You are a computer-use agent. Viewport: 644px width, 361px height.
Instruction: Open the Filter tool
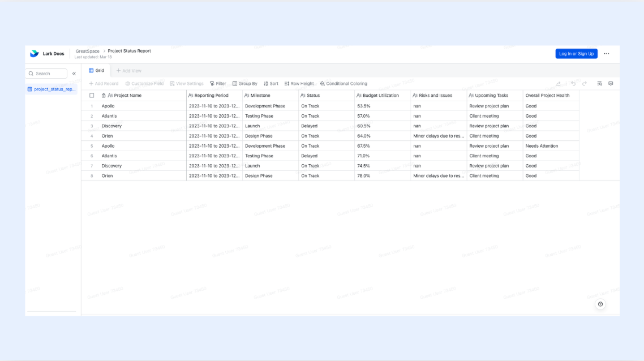click(x=218, y=84)
